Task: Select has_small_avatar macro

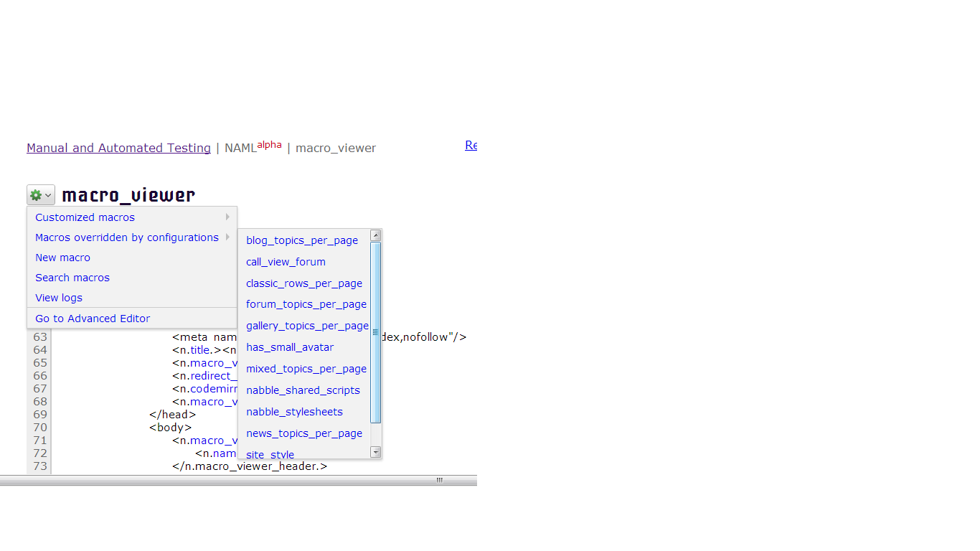Action: click(x=290, y=347)
